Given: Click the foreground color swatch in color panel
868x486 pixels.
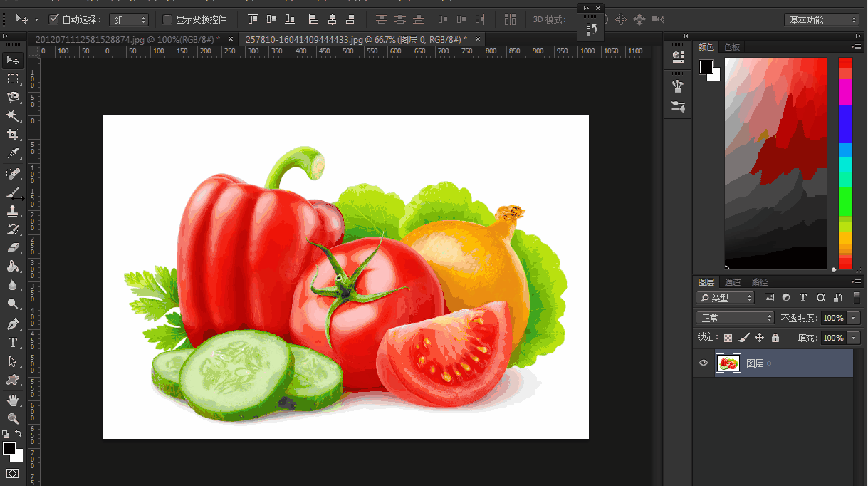Looking at the screenshot, I should 706,67.
